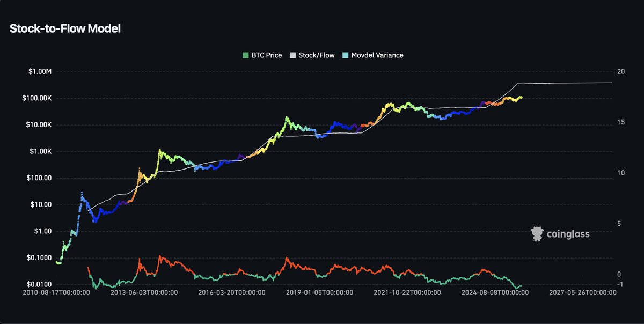Toggle the BTC Price legend entry
This screenshot has width=644, height=324.
pos(262,55)
